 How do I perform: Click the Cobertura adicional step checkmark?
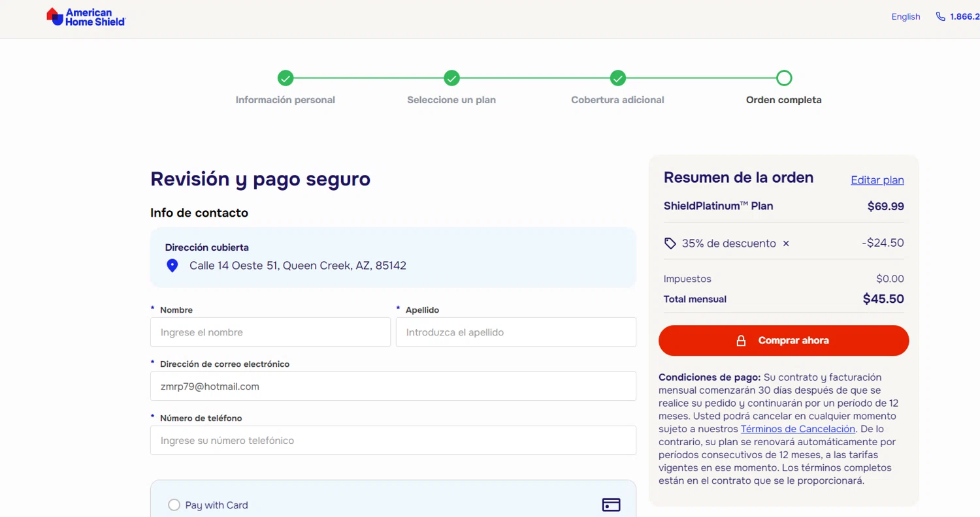[618, 78]
